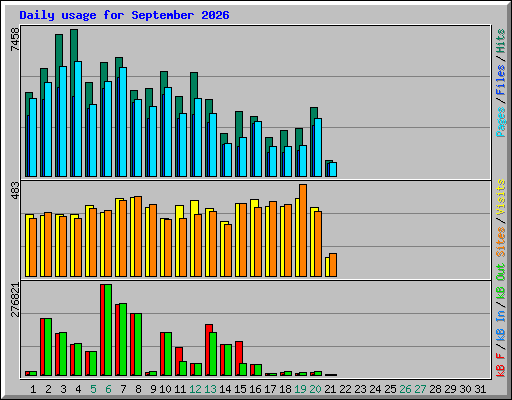
Task: Click the "kB In" legend label
Action: pyautogui.click(x=501, y=325)
